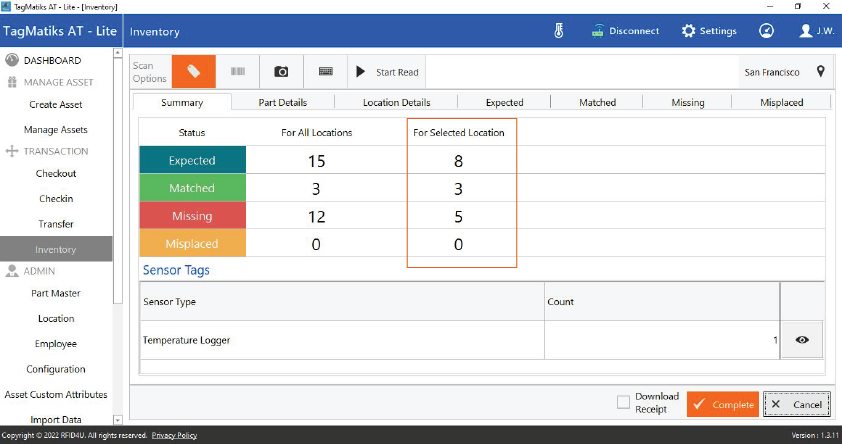Switch to the Part Details tab
The height and width of the screenshot is (444, 842).
[x=282, y=102]
